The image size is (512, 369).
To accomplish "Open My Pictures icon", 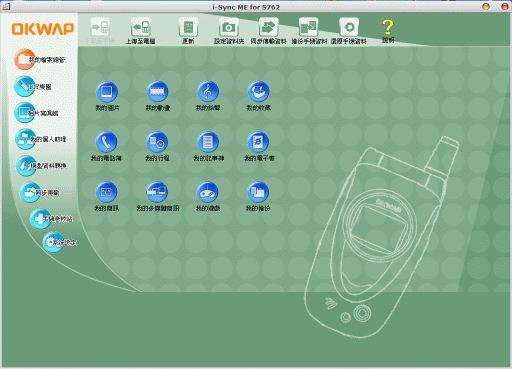I will pyautogui.click(x=107, y=91).
